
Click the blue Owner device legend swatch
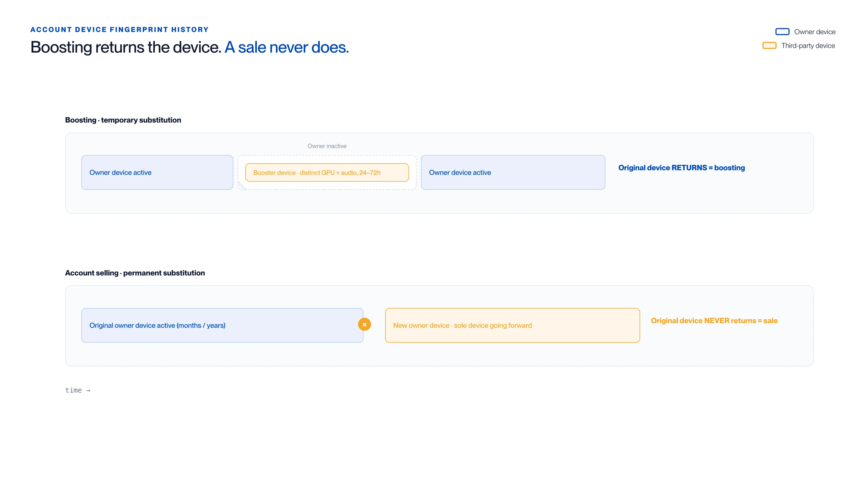782,32
